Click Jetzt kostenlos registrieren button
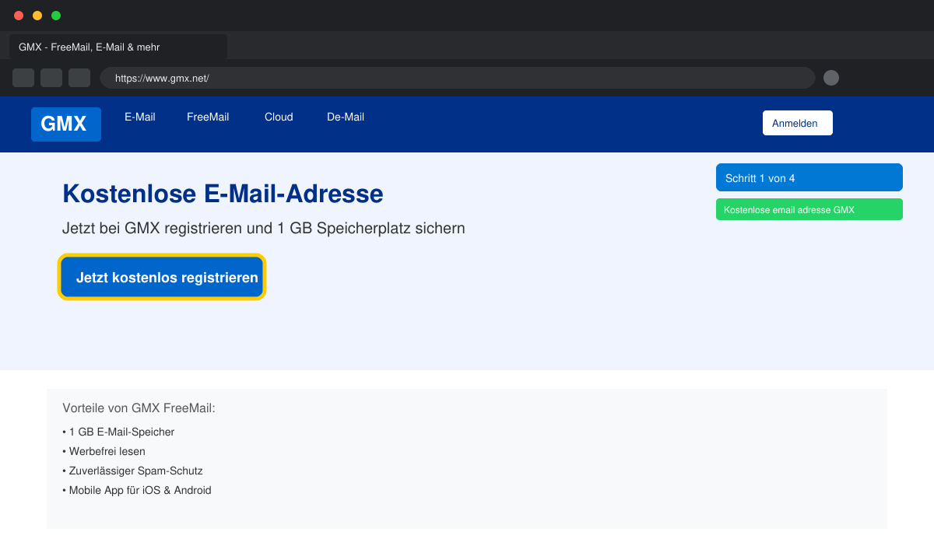The height and width of the screenshot is (560, 934). (x=162, y=277)
